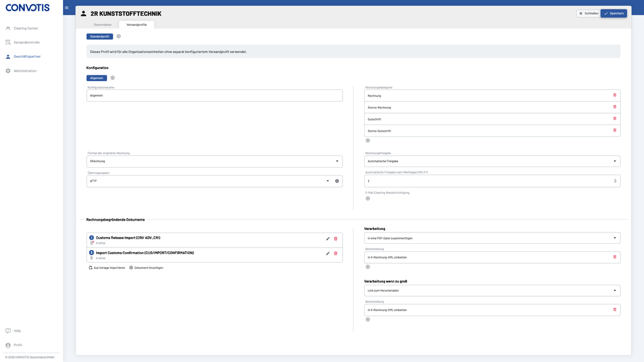Delete the Gutschrift category row
Image resolution: width=644 pixels, height=362 pixels.
(615, 119)
